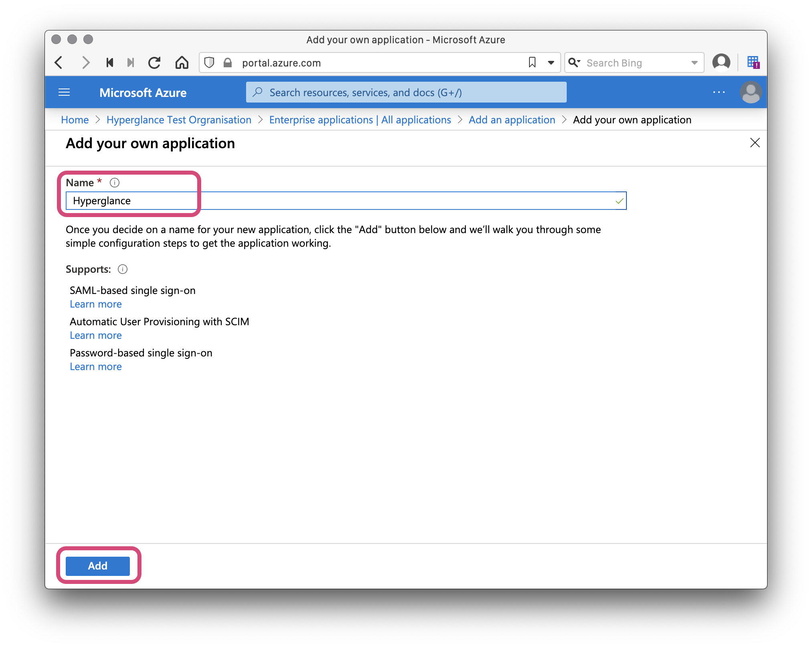Click the Add button

97,566
